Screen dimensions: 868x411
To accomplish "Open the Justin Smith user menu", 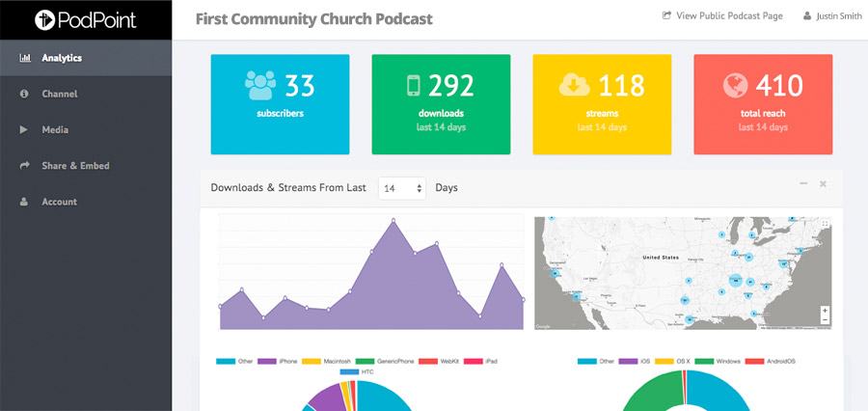I will 832,16.
